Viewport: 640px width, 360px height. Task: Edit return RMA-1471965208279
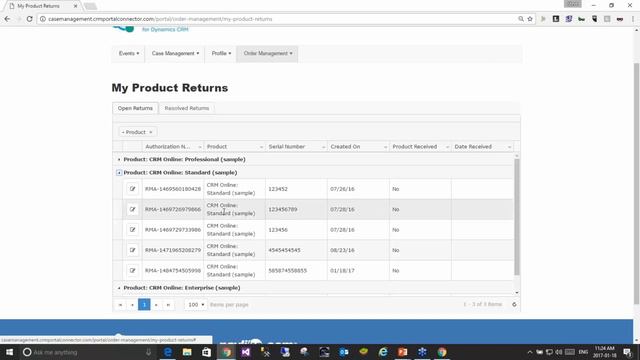[132, 250]
